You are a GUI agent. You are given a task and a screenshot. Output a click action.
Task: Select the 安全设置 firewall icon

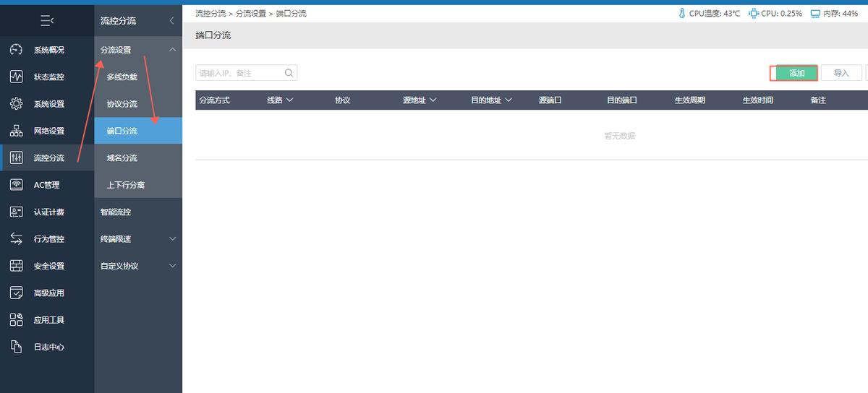(x=16, y=266)
